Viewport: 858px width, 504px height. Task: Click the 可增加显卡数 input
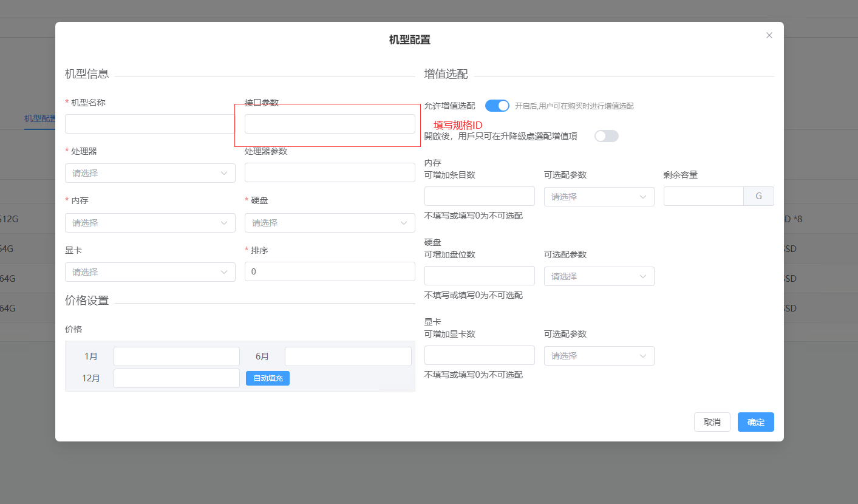tap(480, 355)
